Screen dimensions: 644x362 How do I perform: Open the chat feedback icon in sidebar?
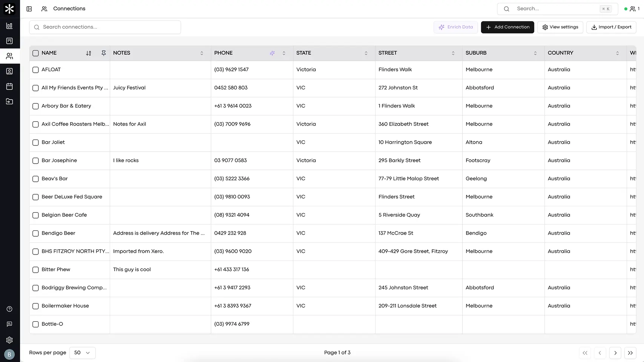(x=9, y=324)
